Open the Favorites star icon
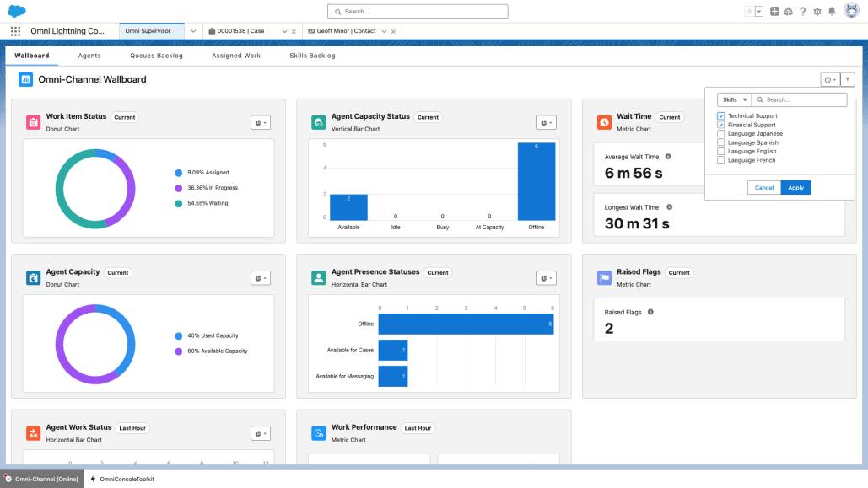This screenshot has height=488, width=868. click(x=749, y=11)
